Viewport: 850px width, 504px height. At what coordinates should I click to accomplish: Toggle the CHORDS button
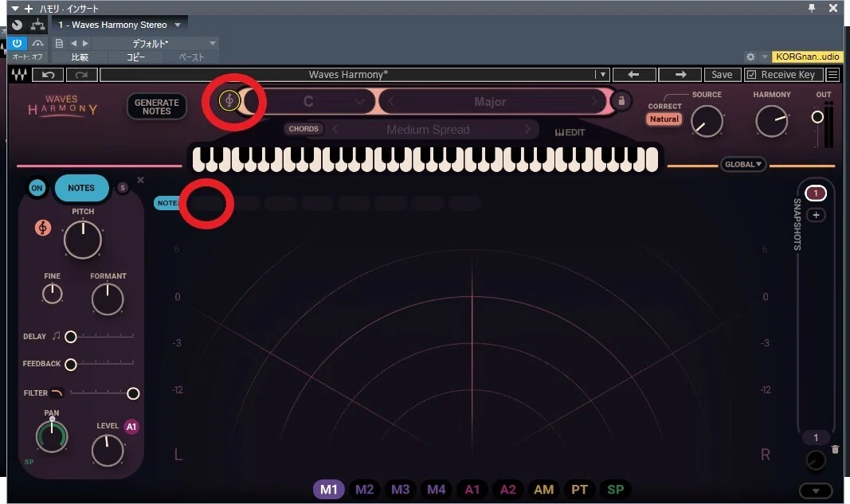pos(304,129)
